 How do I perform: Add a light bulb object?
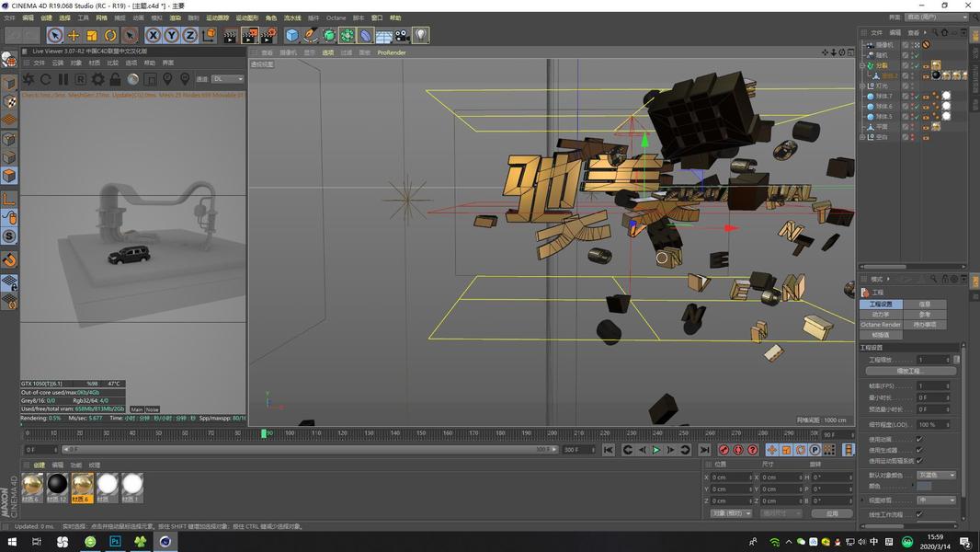tap(421, 36)
